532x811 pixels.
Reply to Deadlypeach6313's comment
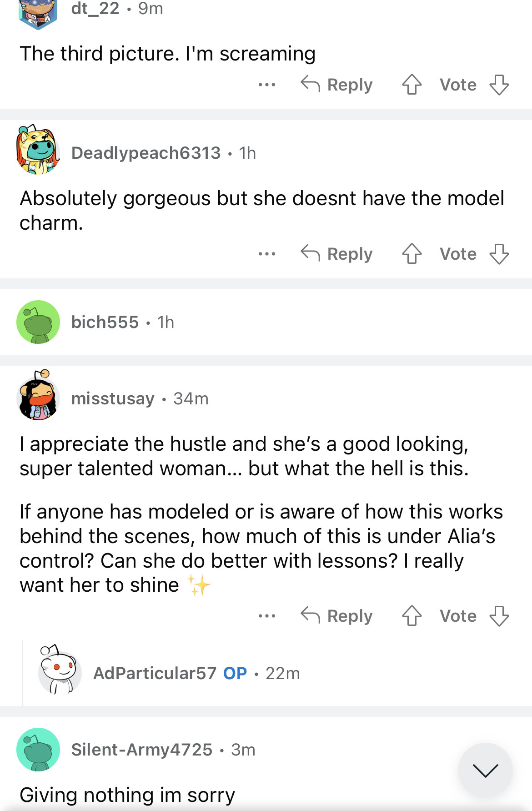[337, 254]
